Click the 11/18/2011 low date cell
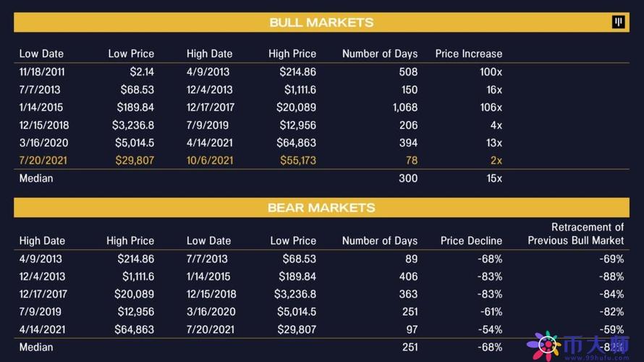644x362 pixels. (43, 72)
